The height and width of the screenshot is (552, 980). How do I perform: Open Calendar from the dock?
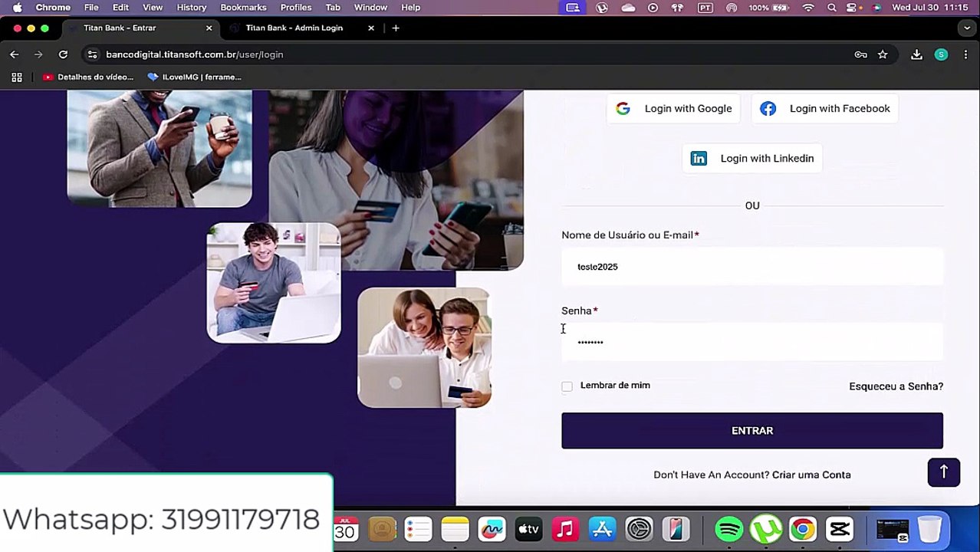(345, 529)
